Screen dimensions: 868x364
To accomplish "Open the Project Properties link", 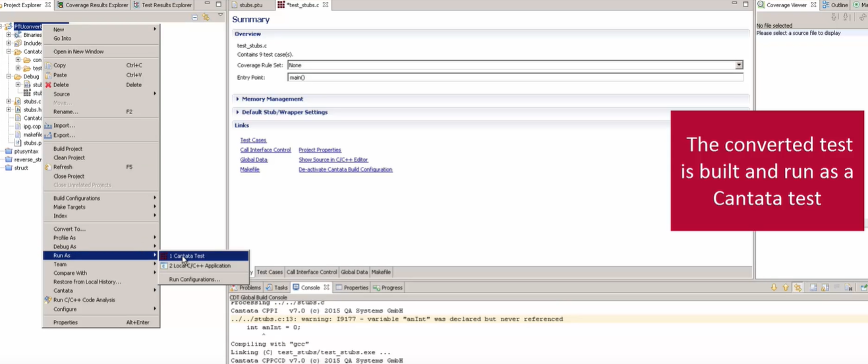I will pyautogui.click(x=320, y=150).
